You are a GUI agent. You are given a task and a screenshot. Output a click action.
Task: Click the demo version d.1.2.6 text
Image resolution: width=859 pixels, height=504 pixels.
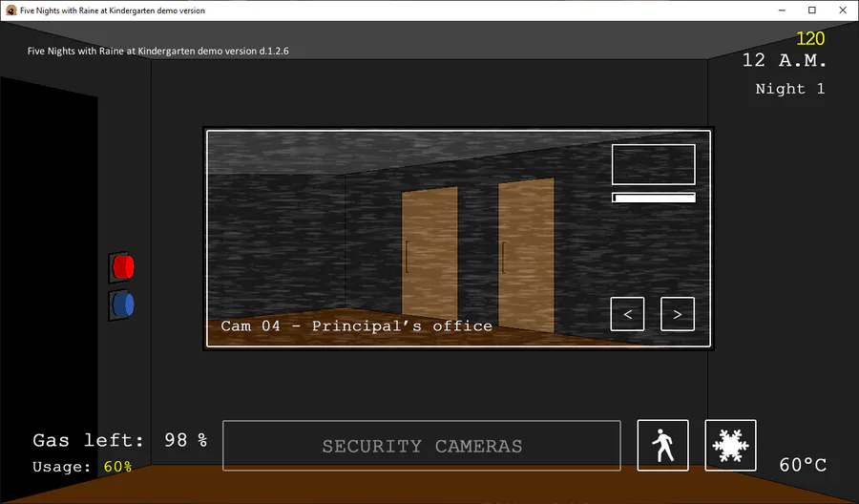(157, 51)
